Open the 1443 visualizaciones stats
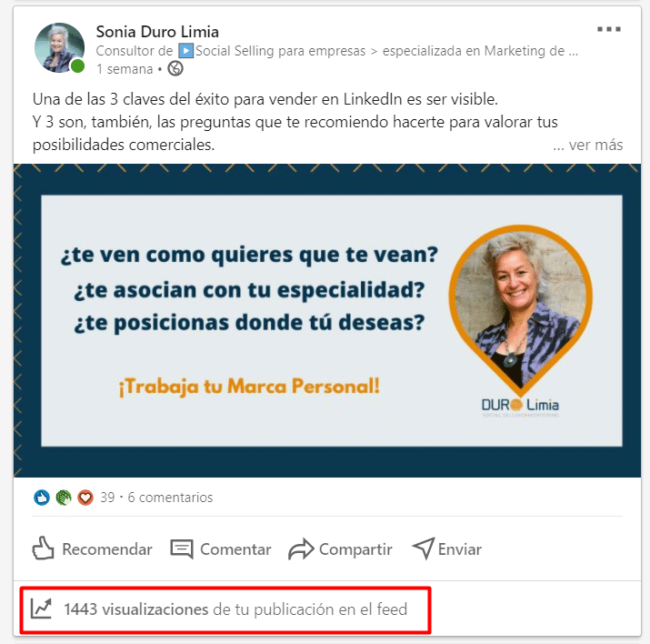The width and height of the screenshot is (650, 644). 235,609
